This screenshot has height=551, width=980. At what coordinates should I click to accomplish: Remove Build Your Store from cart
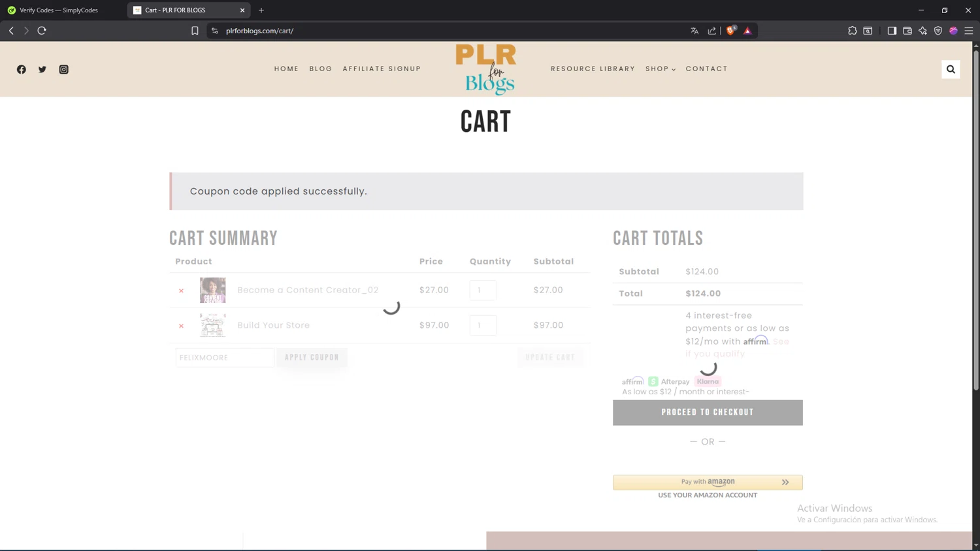pyautogui.click(x=181, y=326)
